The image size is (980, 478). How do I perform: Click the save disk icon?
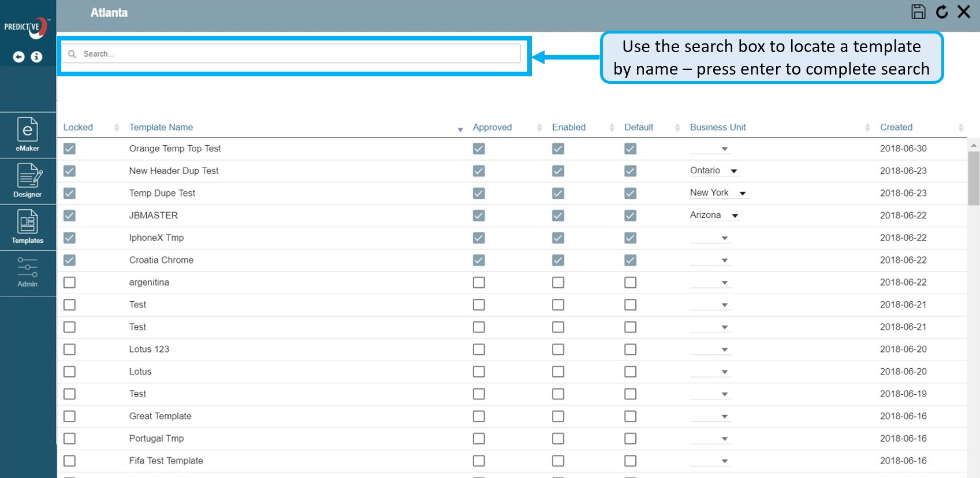(x=918, y=12)
